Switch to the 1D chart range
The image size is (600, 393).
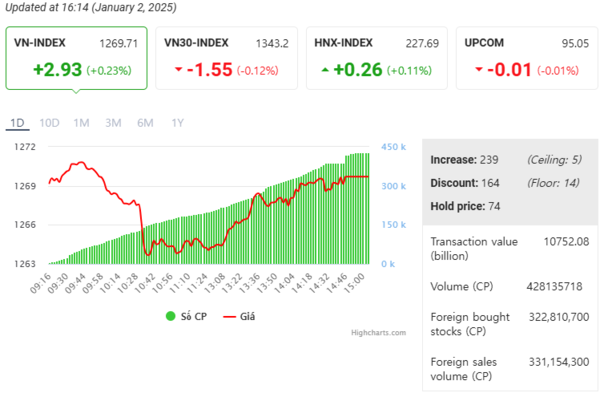coord(17,123)
